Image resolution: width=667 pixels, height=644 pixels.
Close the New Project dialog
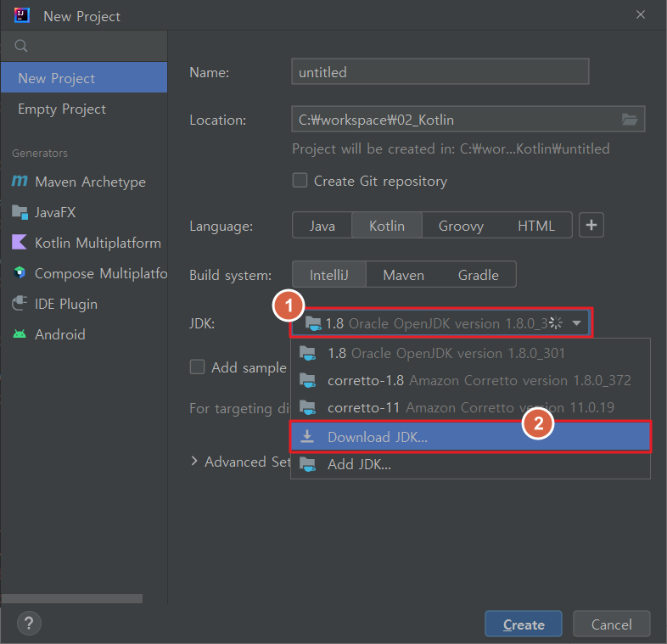[x=640, y=15]
